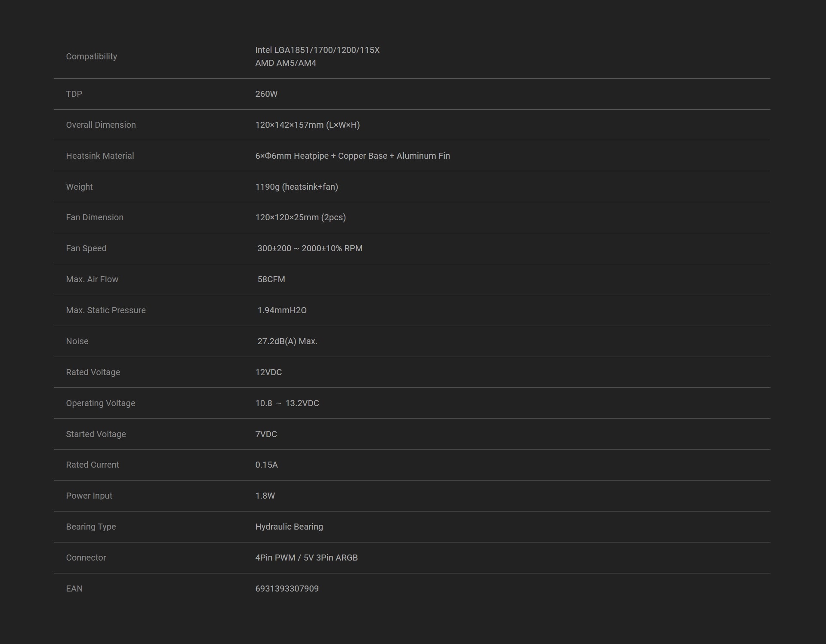The width and height of the screenshot is (826, 644).
Task: Click the Hydraulic Bearing text
Action: point(289,527)
